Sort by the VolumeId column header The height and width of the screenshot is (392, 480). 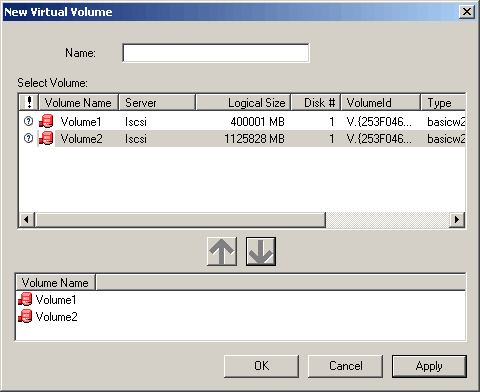tap(380, 102)
